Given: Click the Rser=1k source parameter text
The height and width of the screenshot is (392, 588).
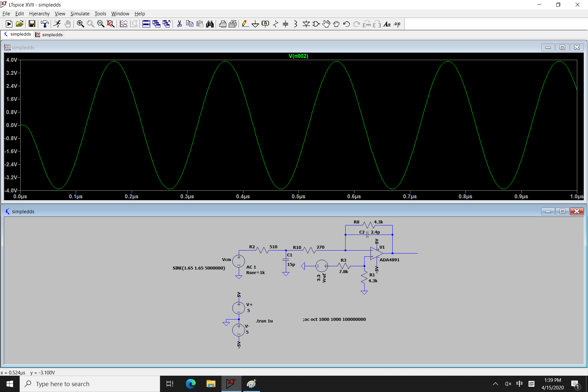Looking at the screenshot, I should pyautogui.click(x=255, y=272).
